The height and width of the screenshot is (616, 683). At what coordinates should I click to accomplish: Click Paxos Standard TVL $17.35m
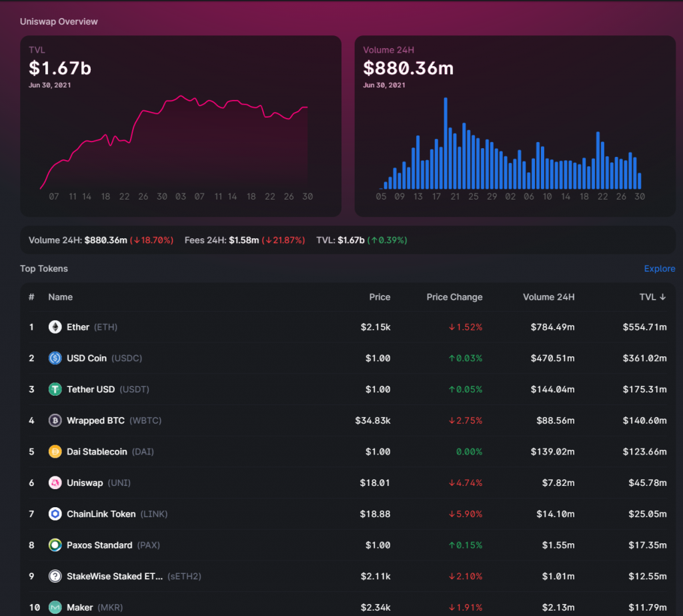pyautogui.click(x=647, y=545)
